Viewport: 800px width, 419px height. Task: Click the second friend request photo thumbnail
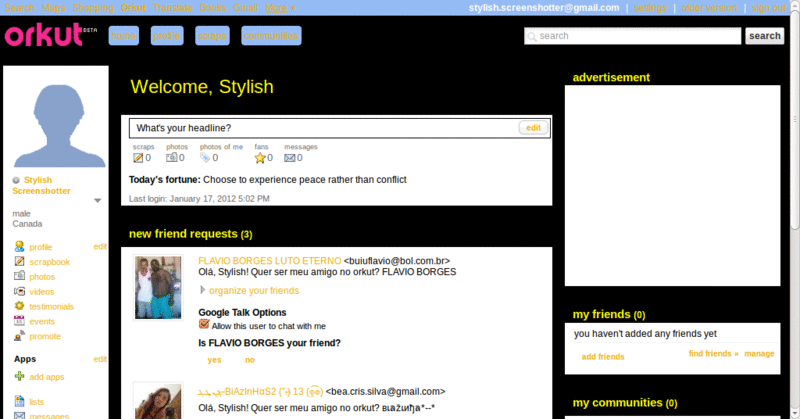(158, 401)
